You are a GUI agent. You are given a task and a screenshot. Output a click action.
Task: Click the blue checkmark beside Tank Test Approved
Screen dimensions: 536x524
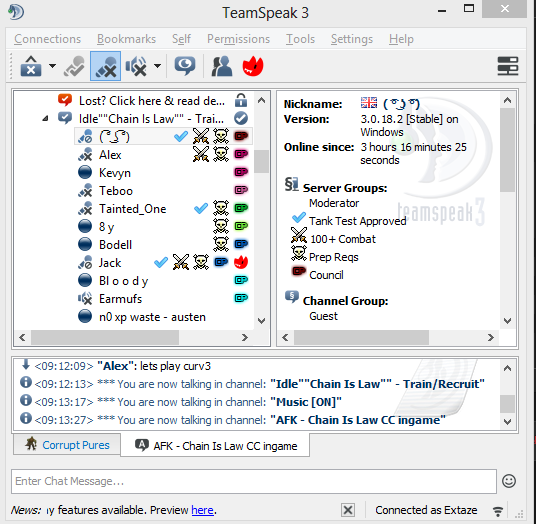tap(299, 217)
